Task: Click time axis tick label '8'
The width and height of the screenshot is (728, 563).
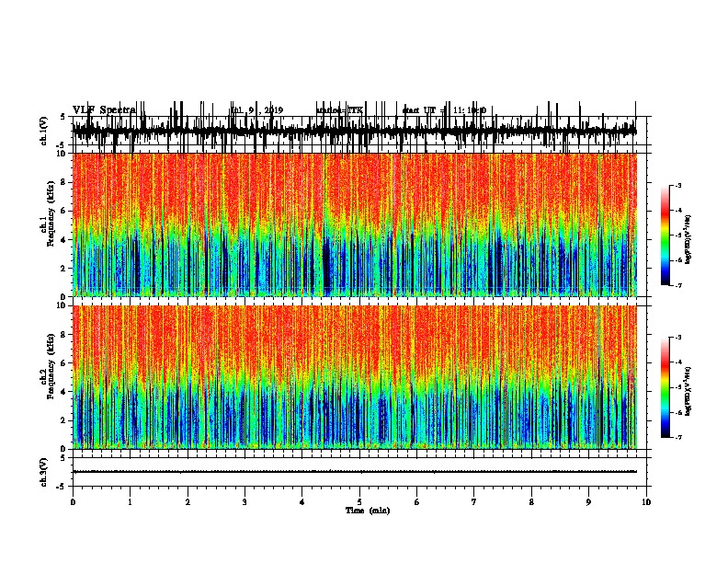Action: [531, 502]
